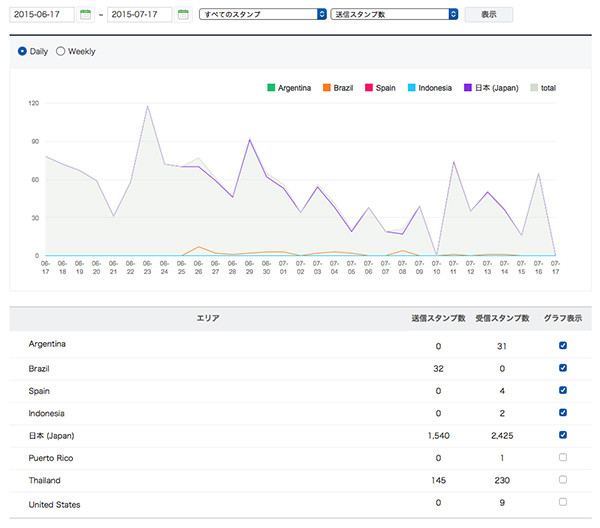Toggle the total legend gray swatch
The width and height of the screenshot is (600, 528).
(532, 88)
